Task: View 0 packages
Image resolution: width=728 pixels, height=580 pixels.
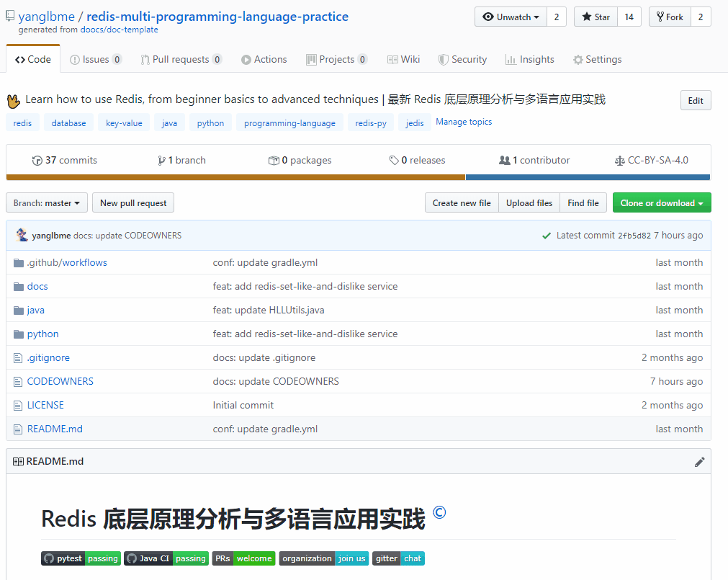Action: click(300, 160)
